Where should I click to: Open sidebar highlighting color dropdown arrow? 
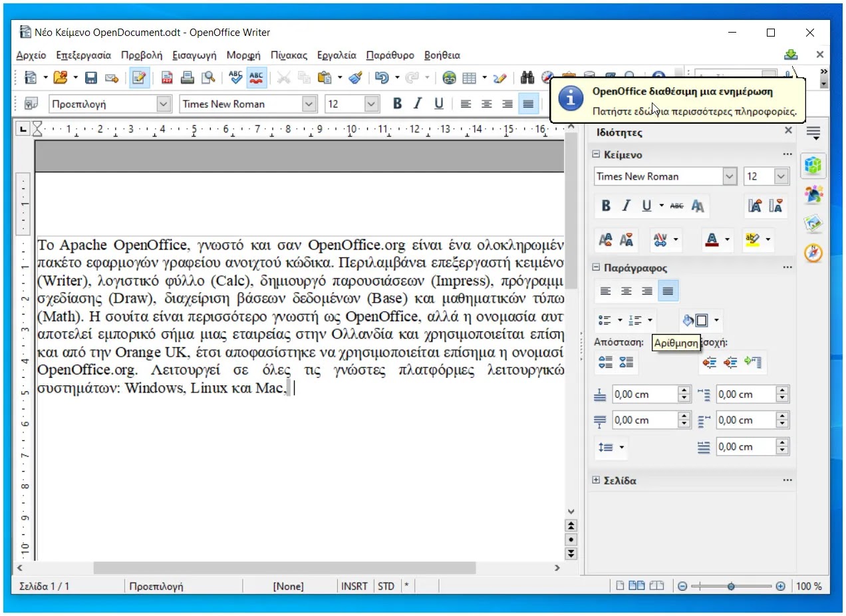pos(769,239)
